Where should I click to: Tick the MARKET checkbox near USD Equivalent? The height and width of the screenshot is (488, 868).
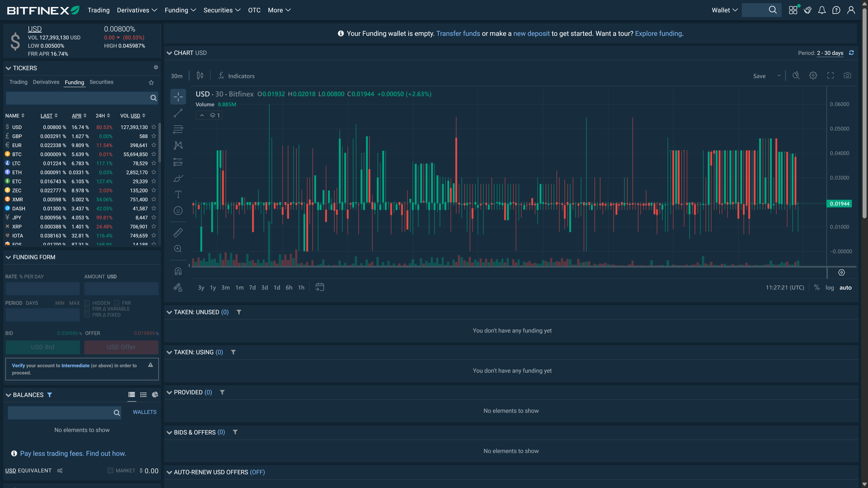point(110,470)
